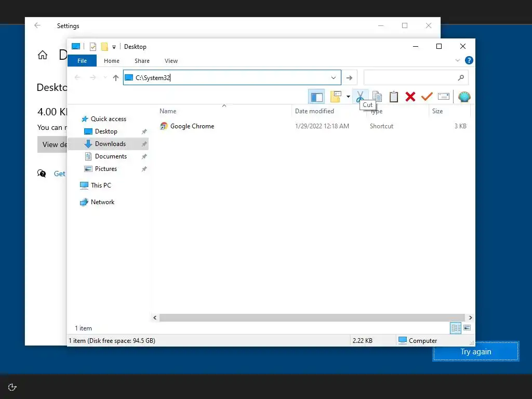Click the Copy toolbar icon

point(377,97)
